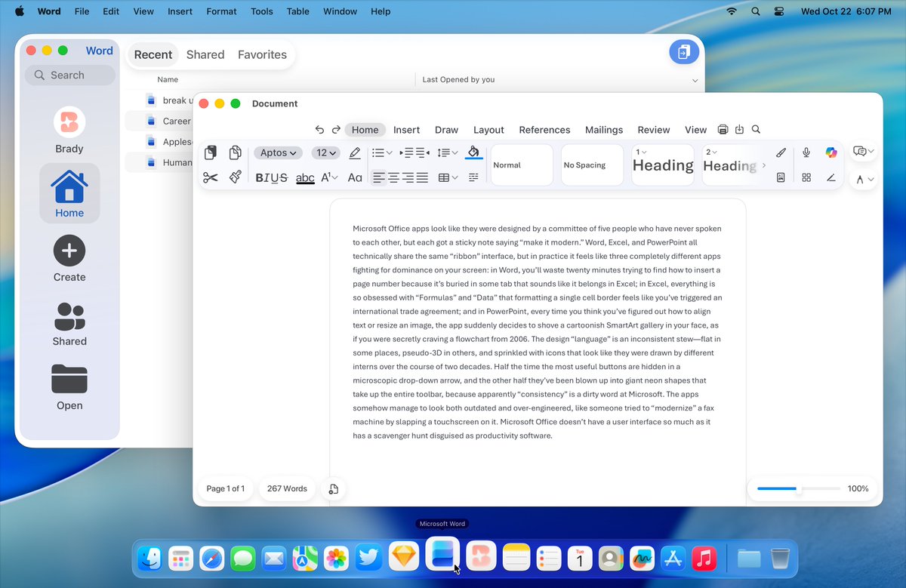Click the 100% zoom level

[x=858, y=489]
